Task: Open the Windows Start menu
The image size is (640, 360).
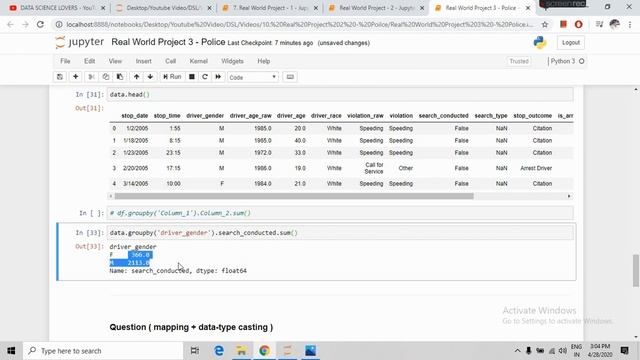Action: coord(11,351)
